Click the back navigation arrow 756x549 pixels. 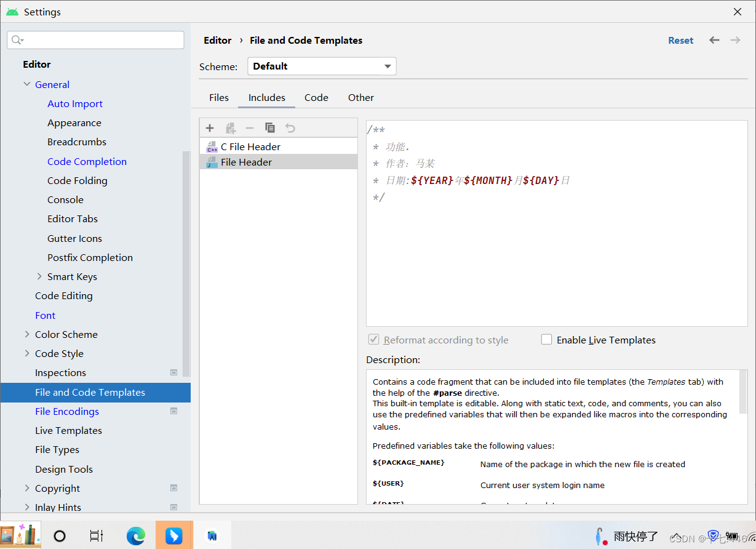coord(714,40)
